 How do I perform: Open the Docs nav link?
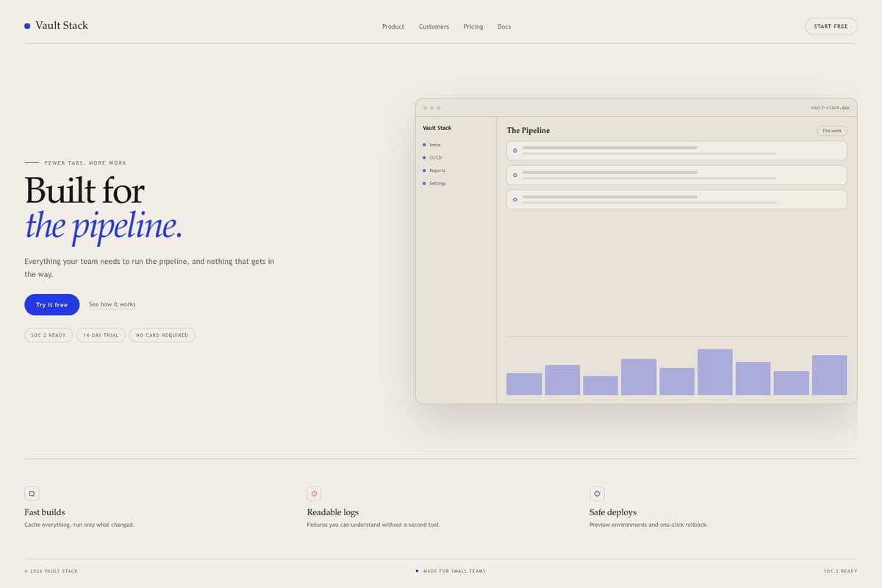point(504,26)
